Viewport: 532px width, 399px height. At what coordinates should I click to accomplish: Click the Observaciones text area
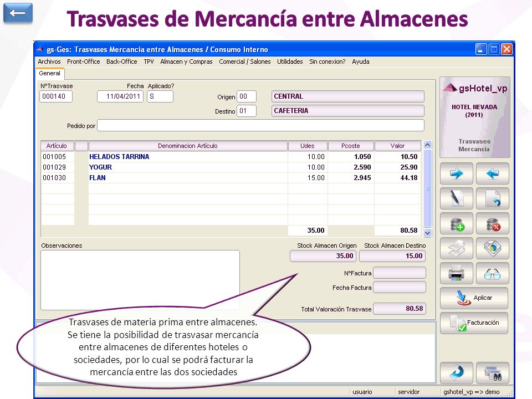(x=140, y=280)
